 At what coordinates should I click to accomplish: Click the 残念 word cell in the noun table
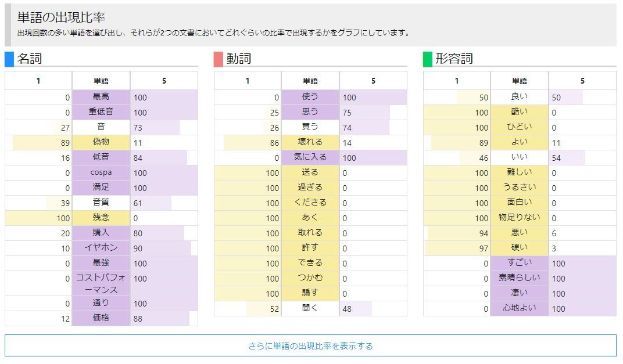click(101, 218)
